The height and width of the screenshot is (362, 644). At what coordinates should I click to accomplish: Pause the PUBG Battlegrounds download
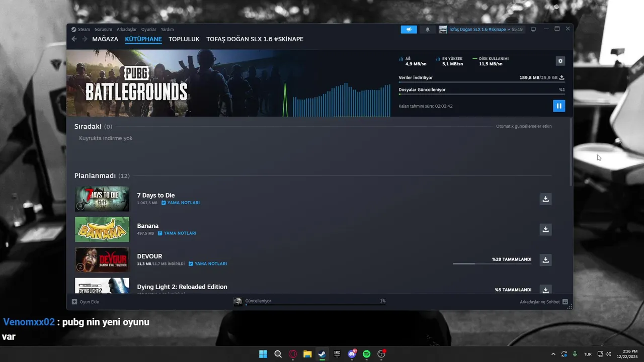(558, 106)
